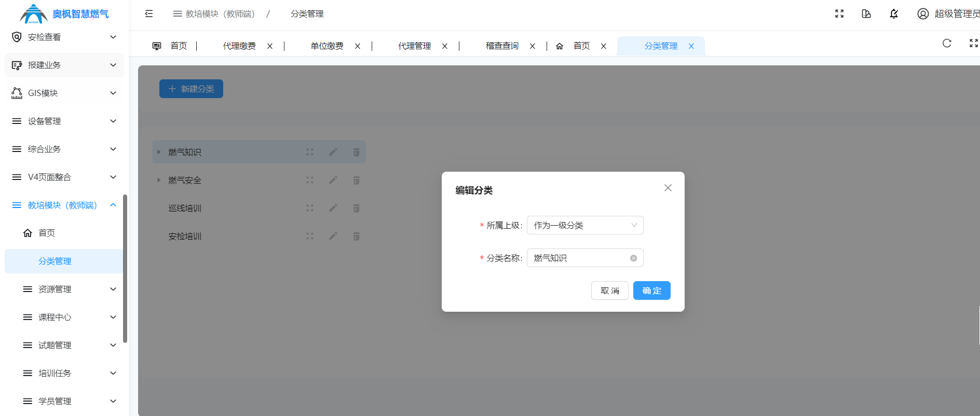
Task: Delete the 安检培训 category with trash icon
Action: pos(357,236)
